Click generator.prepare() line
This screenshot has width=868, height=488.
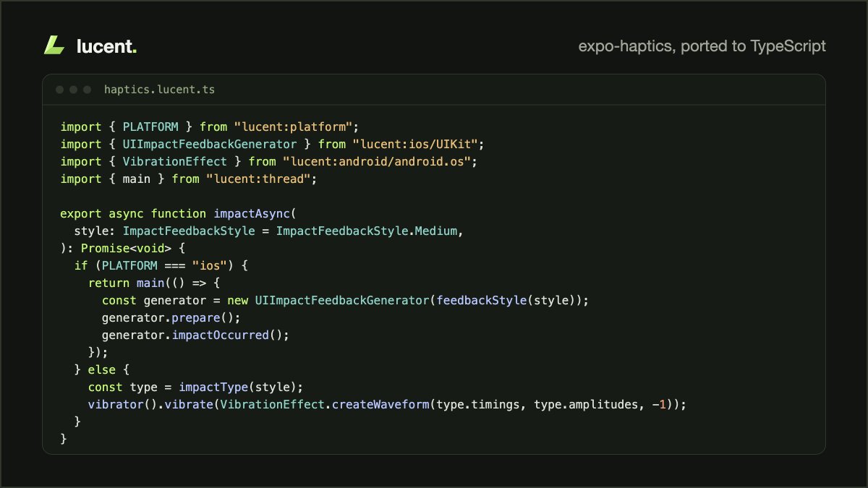[171, 317]
